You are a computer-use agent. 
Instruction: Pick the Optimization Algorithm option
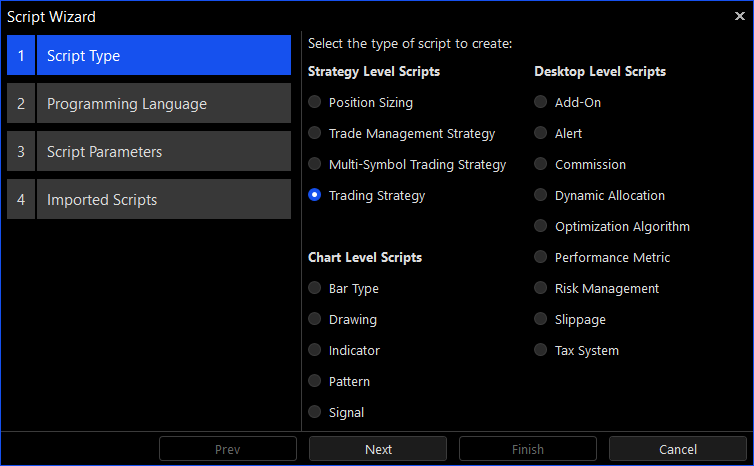tap(541, 226)
